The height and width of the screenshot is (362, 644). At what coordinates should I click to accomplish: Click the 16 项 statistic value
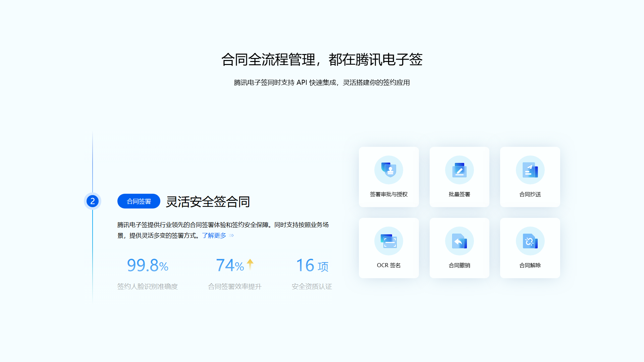pos(312,265)
